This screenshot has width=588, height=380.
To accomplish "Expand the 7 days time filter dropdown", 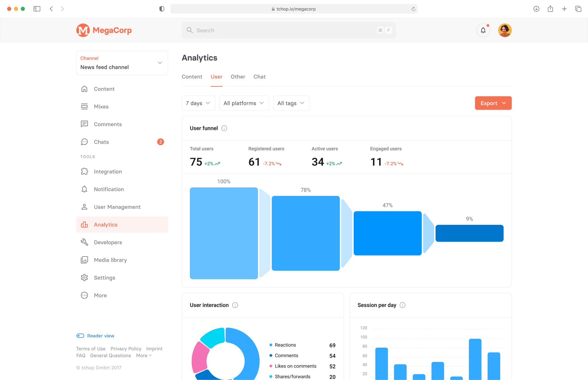I will pyautogui.click(x=198, y=103).
